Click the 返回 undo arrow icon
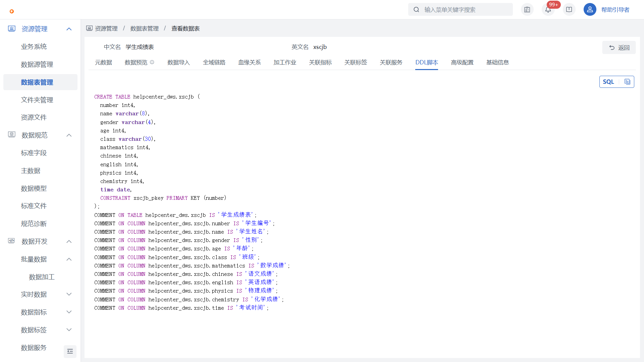The image size is (644, 362). pyautogui.click(x=612, y=48)
